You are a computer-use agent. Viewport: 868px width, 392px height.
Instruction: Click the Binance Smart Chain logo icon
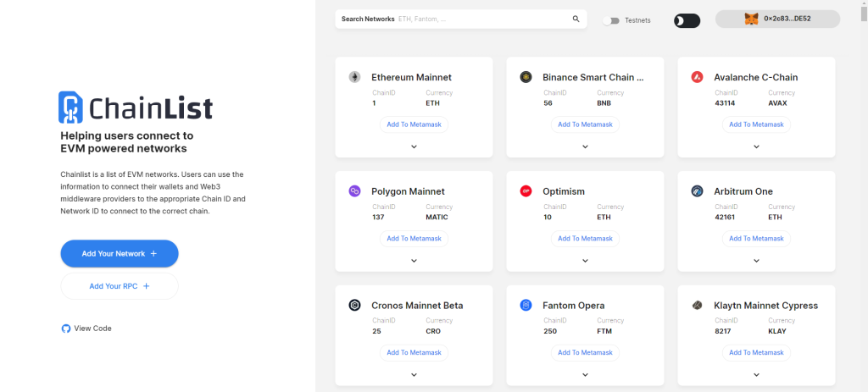526,77
